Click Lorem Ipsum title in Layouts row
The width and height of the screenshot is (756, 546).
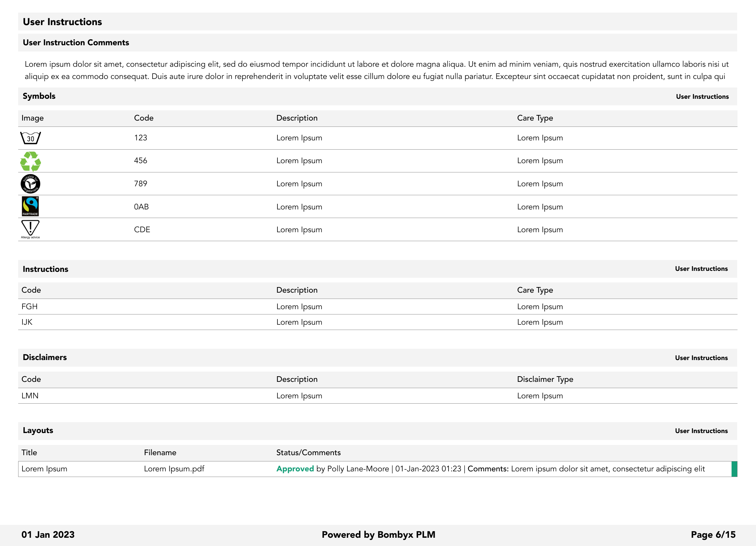point(44,469)
